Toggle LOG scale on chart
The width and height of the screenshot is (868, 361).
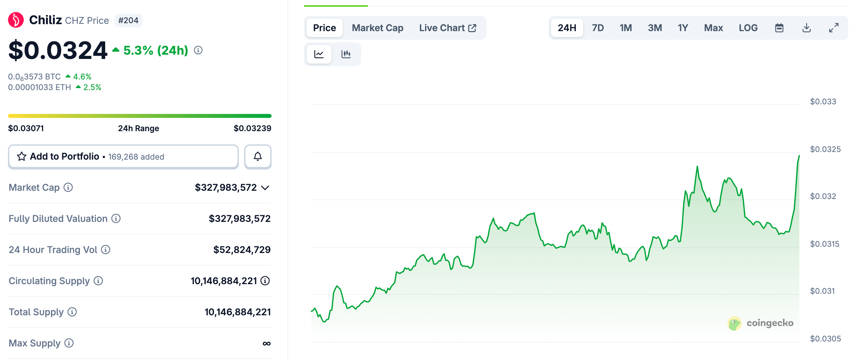pyautogui.click(x=748, y=28)
